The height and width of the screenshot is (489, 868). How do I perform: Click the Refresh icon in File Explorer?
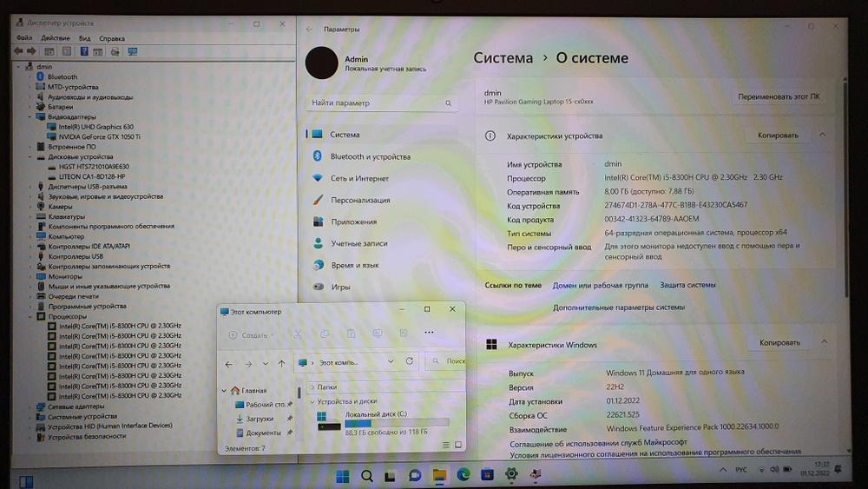[x=409, y=361]
